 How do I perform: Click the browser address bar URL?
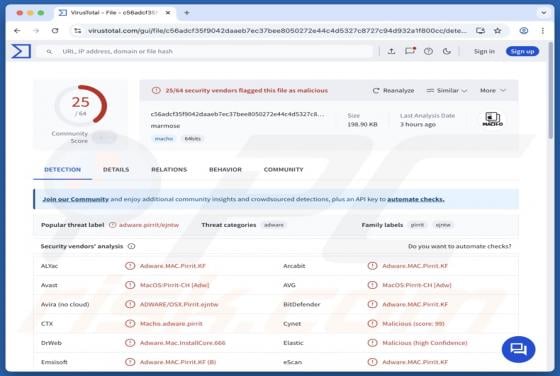(277, 31)
